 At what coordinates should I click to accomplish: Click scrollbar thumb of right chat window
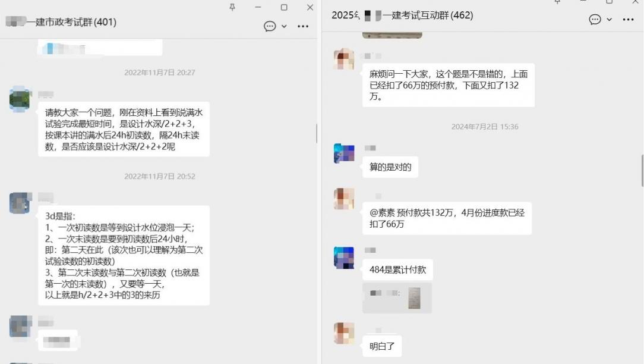click(642, 171)
